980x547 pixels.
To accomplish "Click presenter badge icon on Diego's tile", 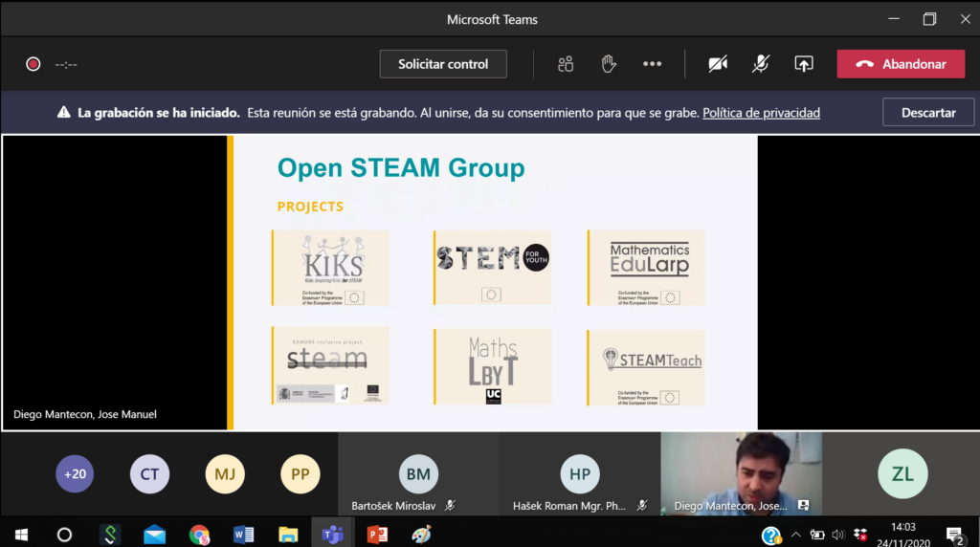I will click(x=804, y=506).
